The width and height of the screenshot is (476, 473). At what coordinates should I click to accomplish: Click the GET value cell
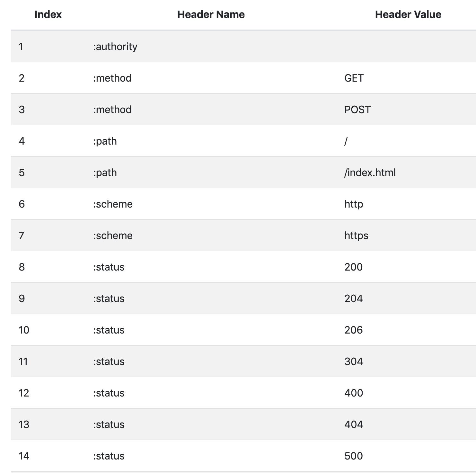354,78
